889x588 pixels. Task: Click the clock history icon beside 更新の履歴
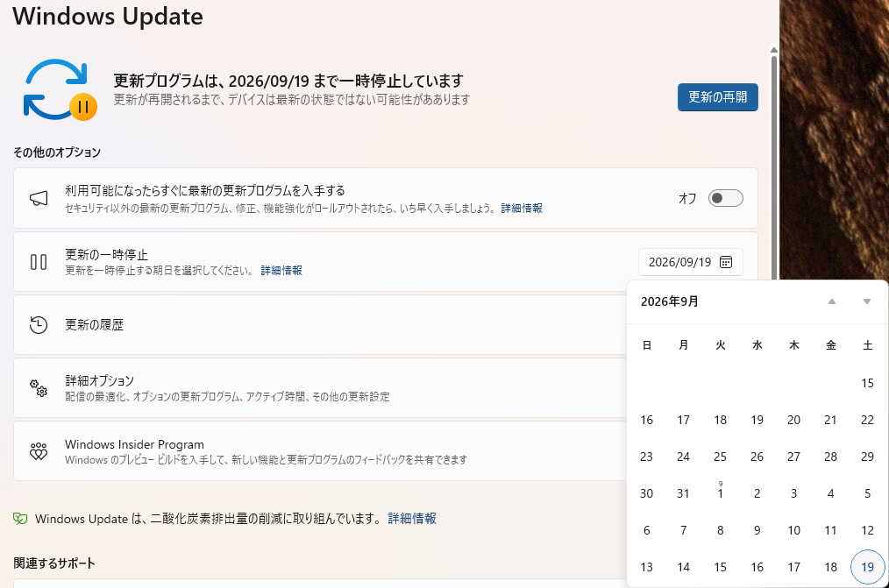click(39, 324)
